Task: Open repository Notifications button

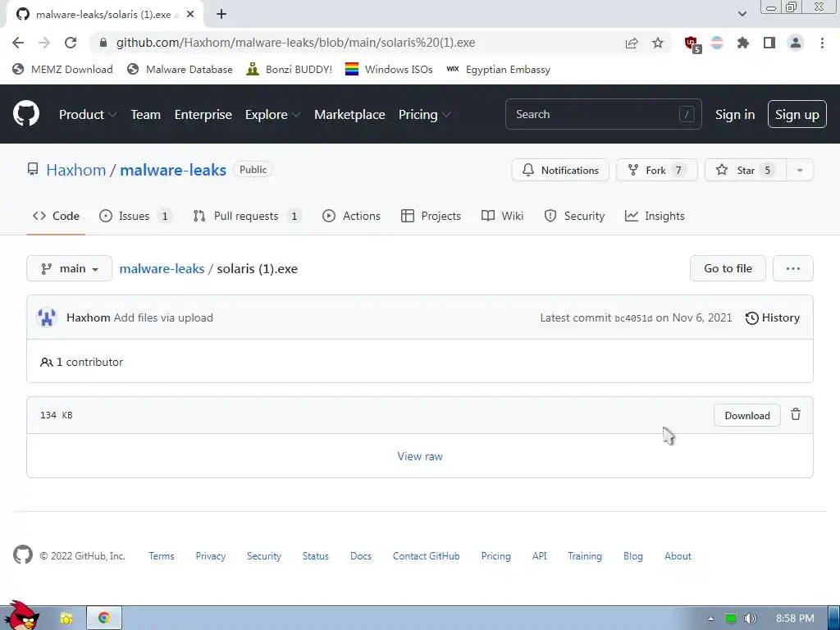Action: click(560, 171)
